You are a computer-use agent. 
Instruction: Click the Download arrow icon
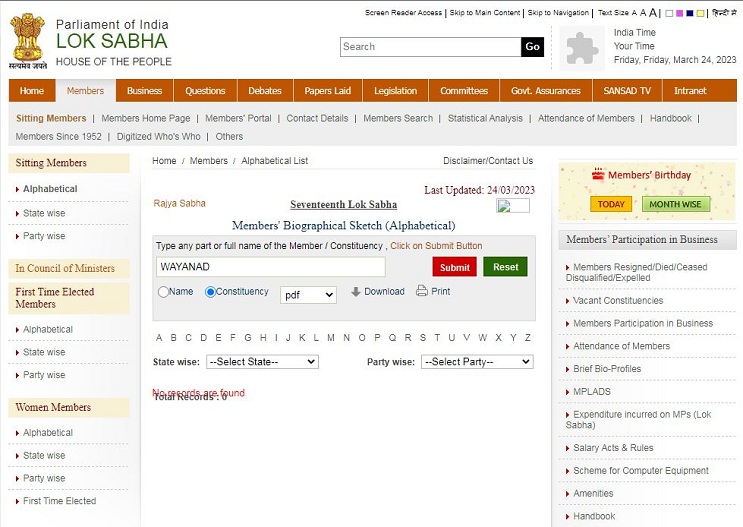tap(356, 292)
